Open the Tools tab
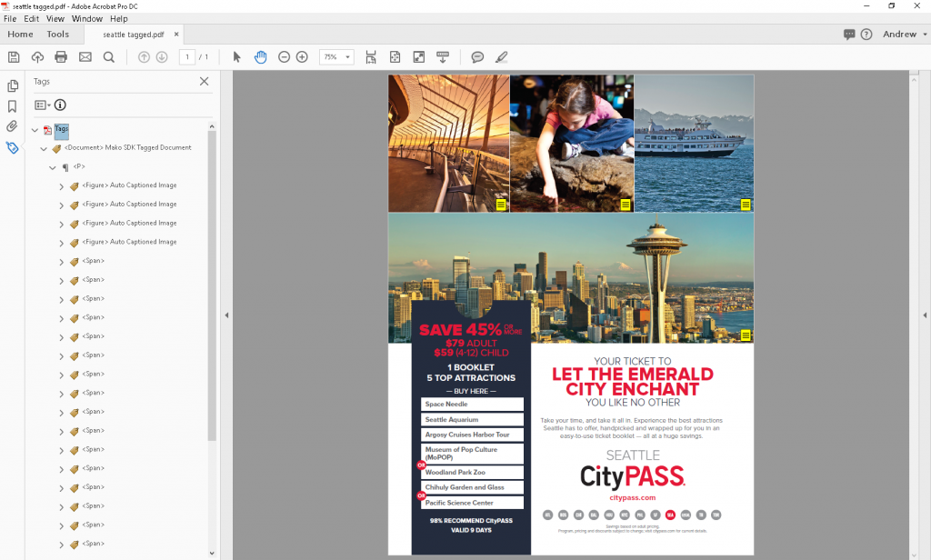 click(x=57, y=34)
